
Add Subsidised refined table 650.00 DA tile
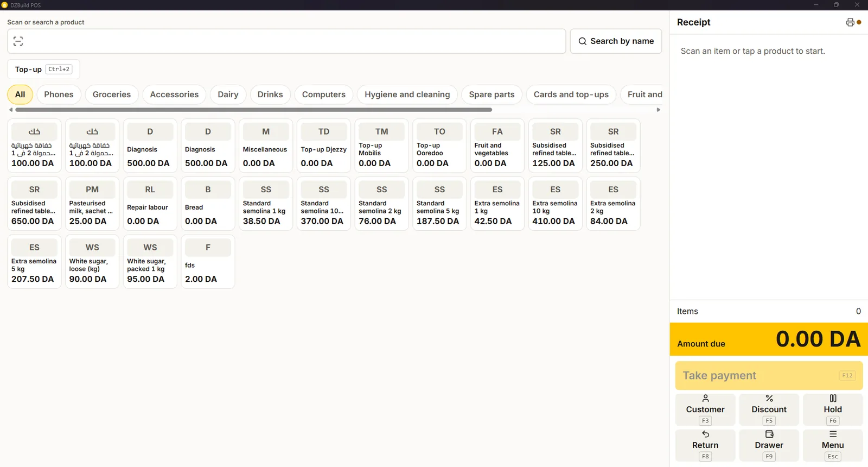tap(34, 204)
